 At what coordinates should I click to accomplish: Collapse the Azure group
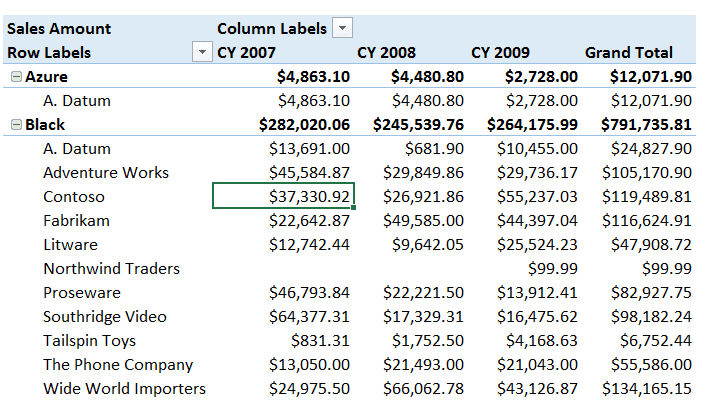(x=16, y=77)
